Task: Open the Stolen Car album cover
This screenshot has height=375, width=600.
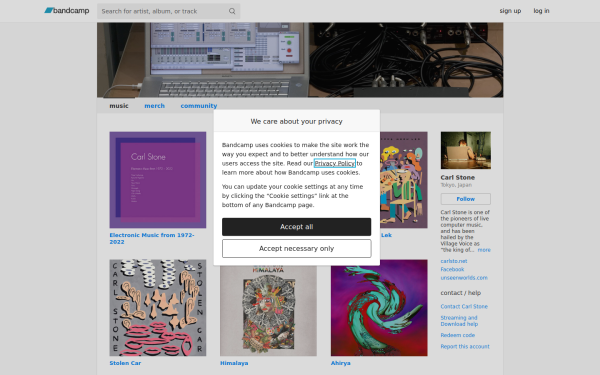Action: tap(158, 308)
